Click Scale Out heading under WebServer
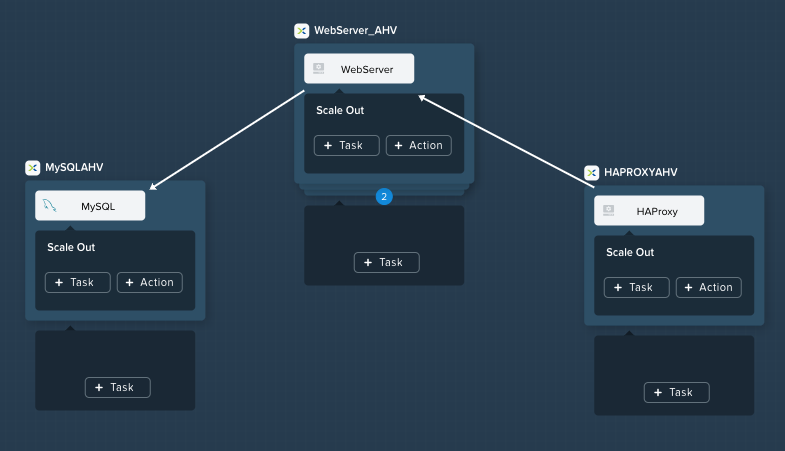 click(x=340, y=111)
